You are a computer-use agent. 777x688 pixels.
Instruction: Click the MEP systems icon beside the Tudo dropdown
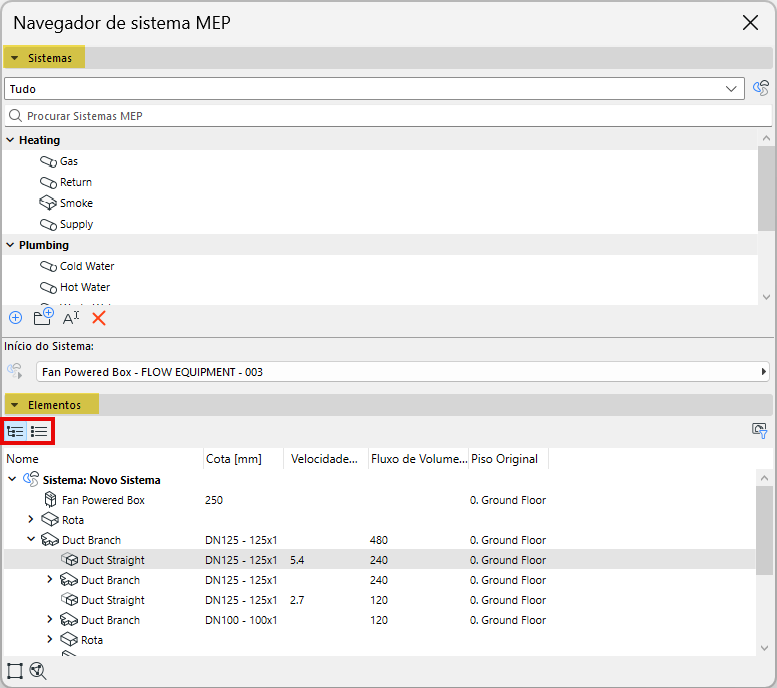(x=761, y=89)
